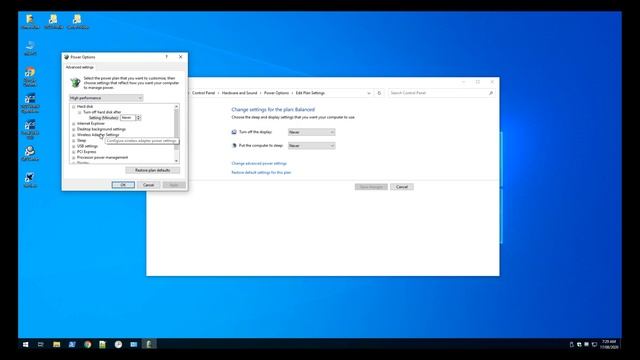
Task: Click Power Options in the breadcrumb
Action: 276,93
